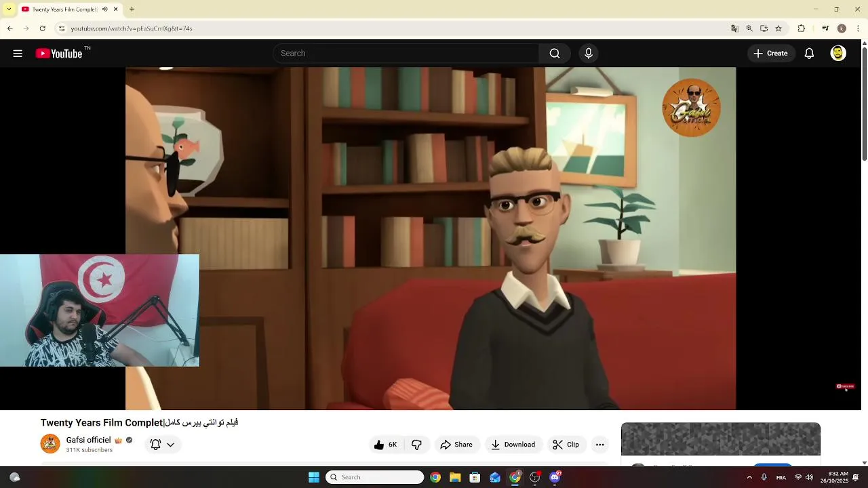
Task: Close the Twenty Years Film tab
Action: (115, 9)
